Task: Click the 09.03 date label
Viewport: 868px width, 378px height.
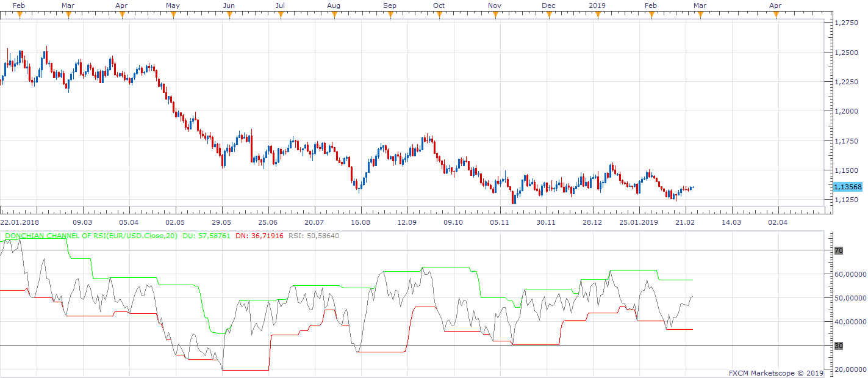Action: (82, 222)
